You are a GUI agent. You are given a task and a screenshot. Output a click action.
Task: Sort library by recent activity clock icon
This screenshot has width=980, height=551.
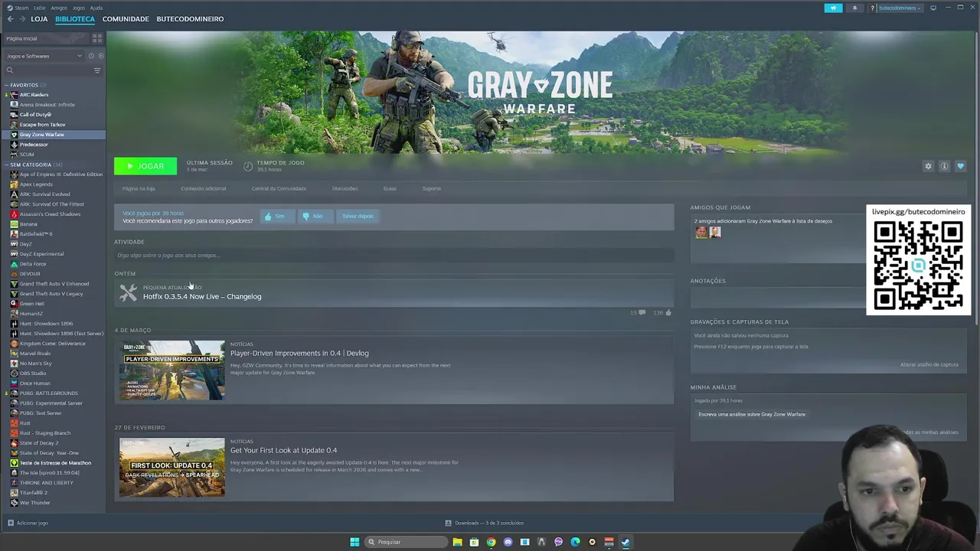tap(91, 56)
